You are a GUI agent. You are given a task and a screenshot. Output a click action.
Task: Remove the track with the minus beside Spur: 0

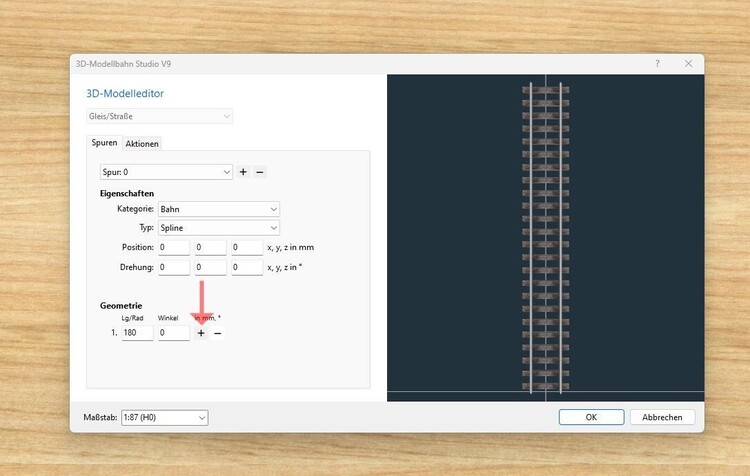tap(260, 172)
